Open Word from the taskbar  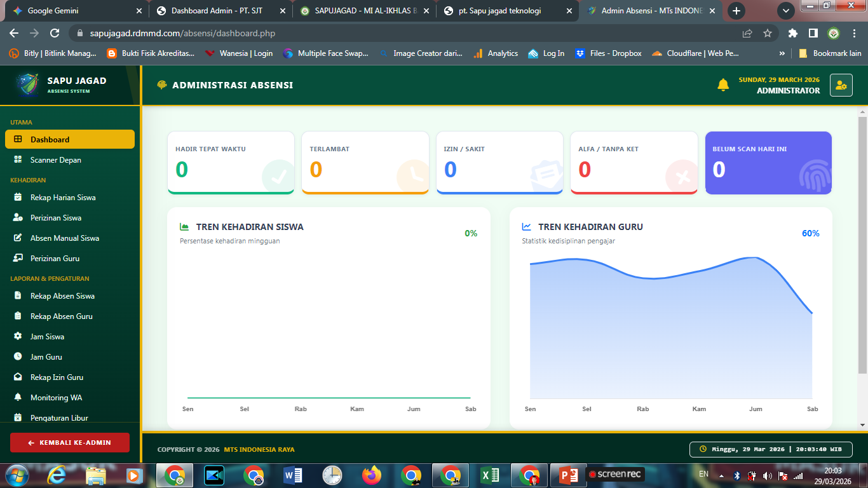(293, 475)
